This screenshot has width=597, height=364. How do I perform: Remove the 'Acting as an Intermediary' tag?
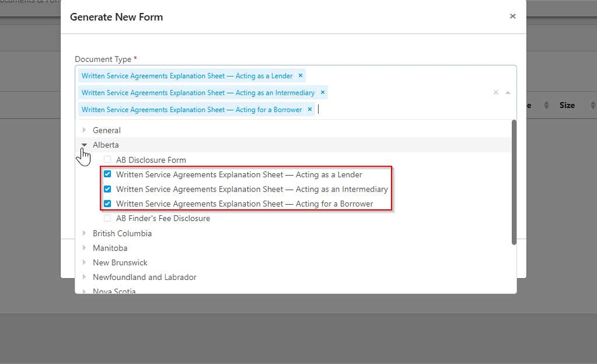coord(322,93)
